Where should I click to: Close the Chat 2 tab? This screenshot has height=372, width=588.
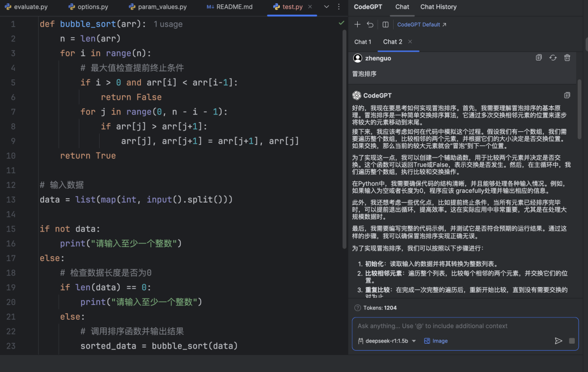point(411,41)
